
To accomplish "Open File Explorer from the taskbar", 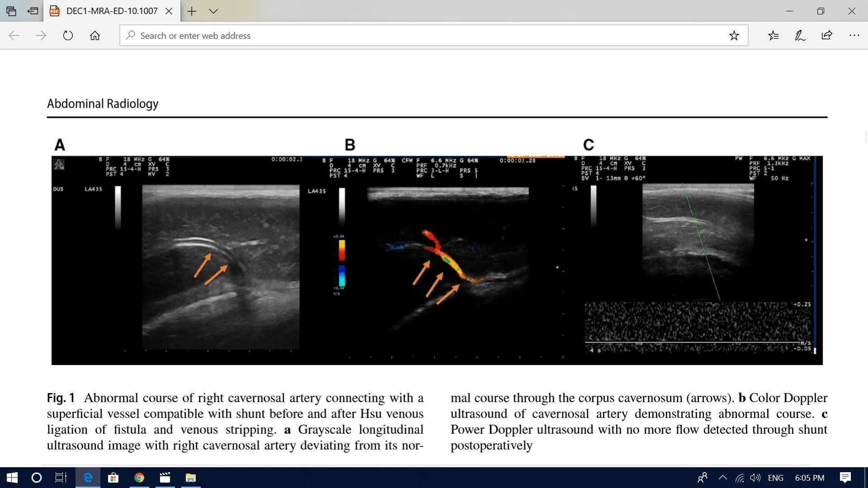I will coord(191,478).
